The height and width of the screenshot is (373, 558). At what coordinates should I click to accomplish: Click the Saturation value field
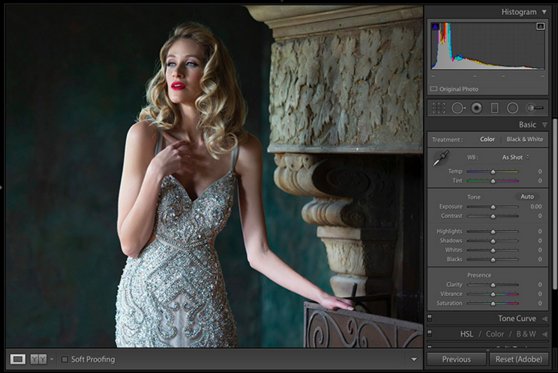coord(540,303)
